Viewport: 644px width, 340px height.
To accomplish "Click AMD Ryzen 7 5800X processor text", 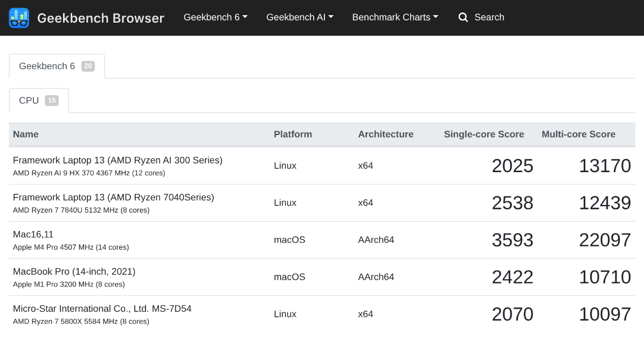I will (81, 322).
